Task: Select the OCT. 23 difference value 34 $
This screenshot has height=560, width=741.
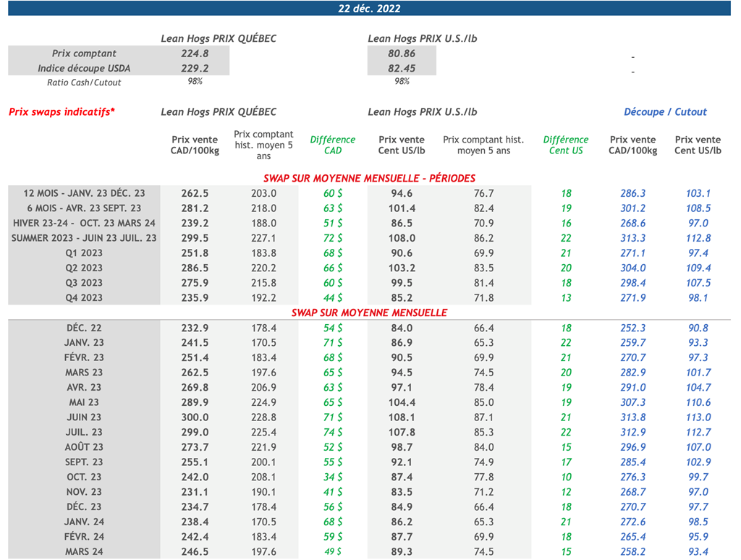Action: tap(333, 477)
